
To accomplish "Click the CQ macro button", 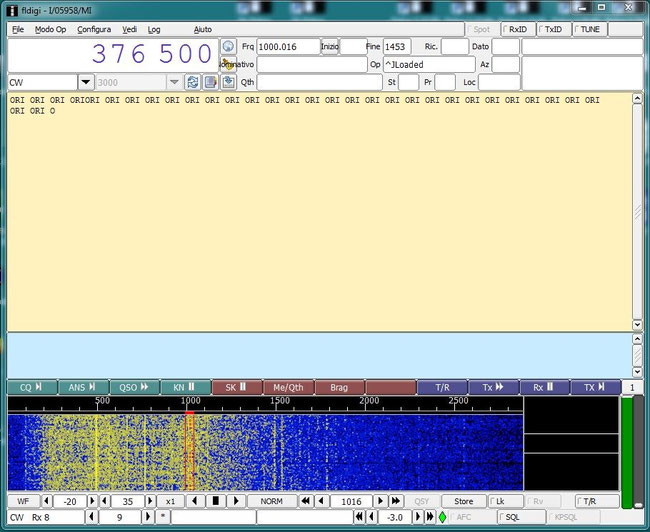I will click(x=32, y=387).
